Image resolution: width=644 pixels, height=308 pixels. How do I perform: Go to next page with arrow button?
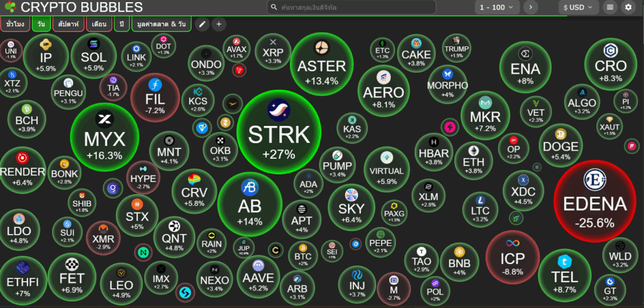click(530, 8)
